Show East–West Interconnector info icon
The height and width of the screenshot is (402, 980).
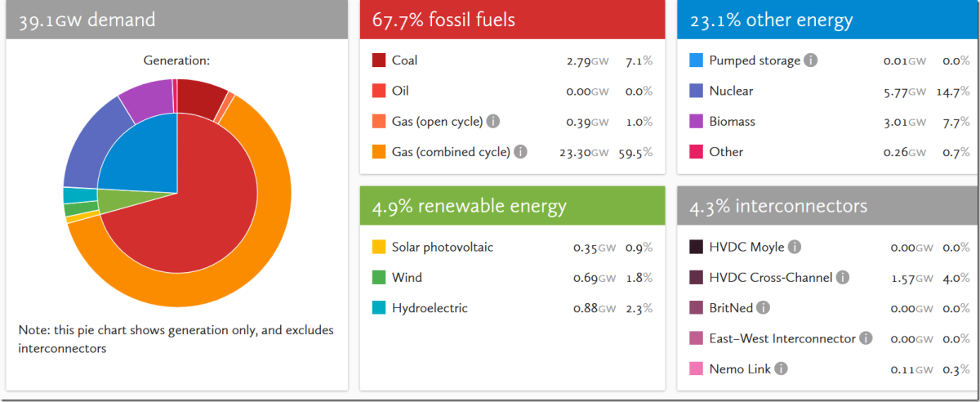click(866, 338)
